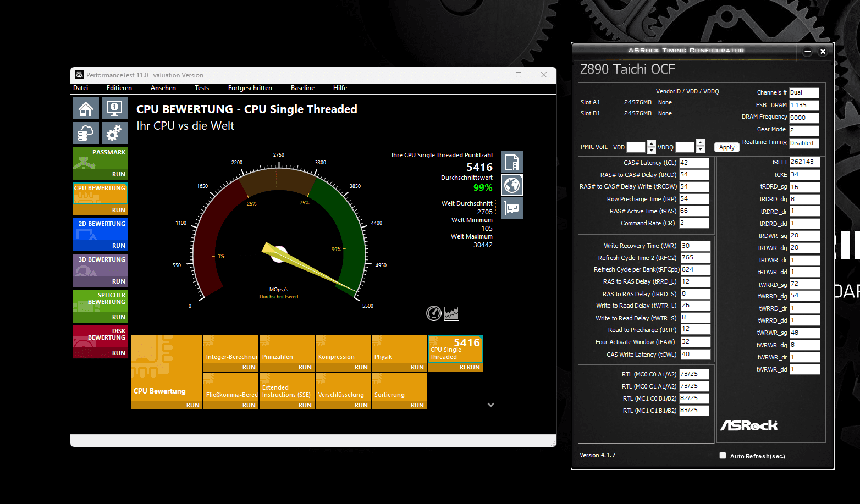Run the Fließkomma-Berechnung test

(249, 405)
